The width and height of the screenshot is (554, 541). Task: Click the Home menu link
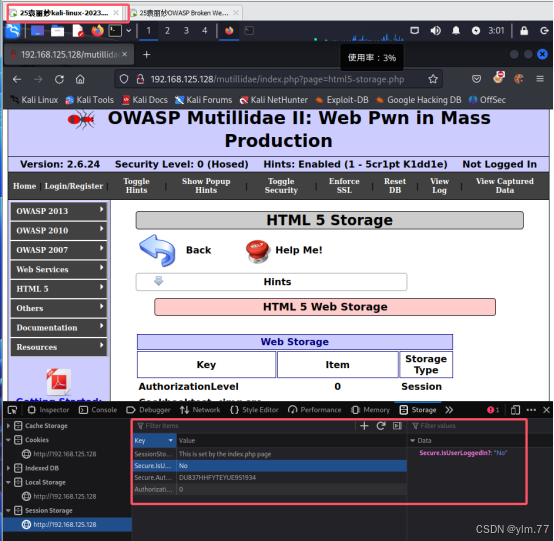[x=24, y=186]
